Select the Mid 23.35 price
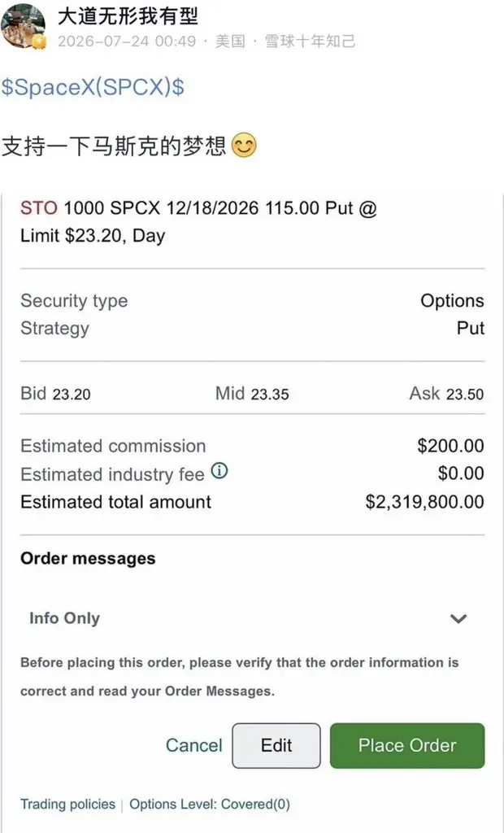Screen dimensions: 504x833 point(252,394)
